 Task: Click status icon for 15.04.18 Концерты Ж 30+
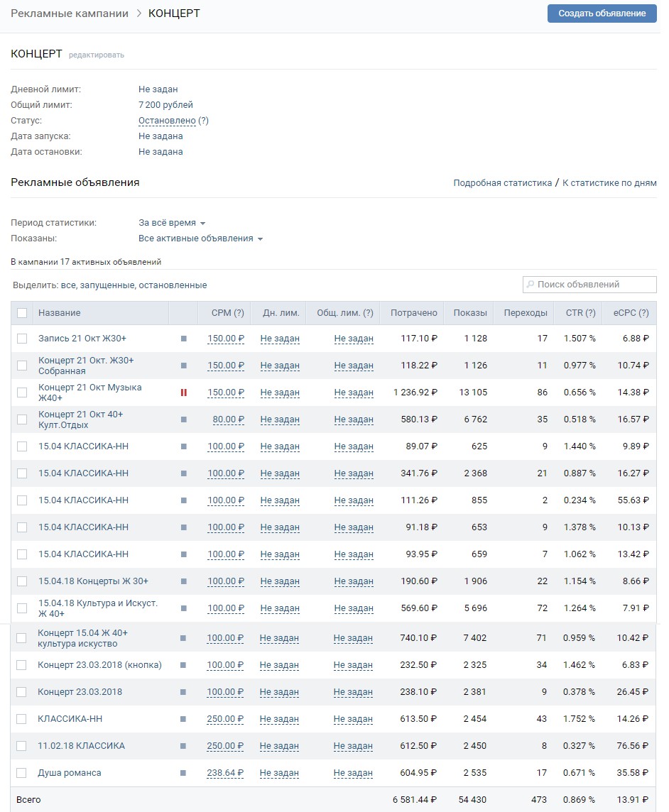point(184,581)
